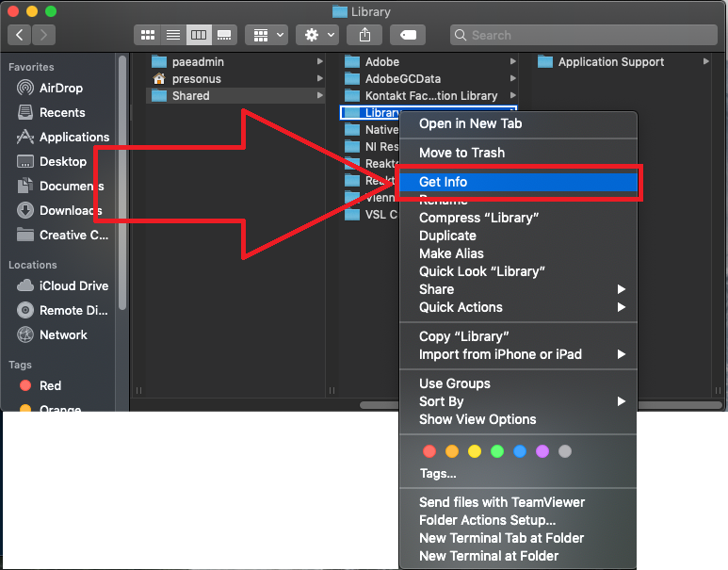This screenshot has width=728, height=570.
Task: Open Network in the sidebar
Action: click(63, 335)
